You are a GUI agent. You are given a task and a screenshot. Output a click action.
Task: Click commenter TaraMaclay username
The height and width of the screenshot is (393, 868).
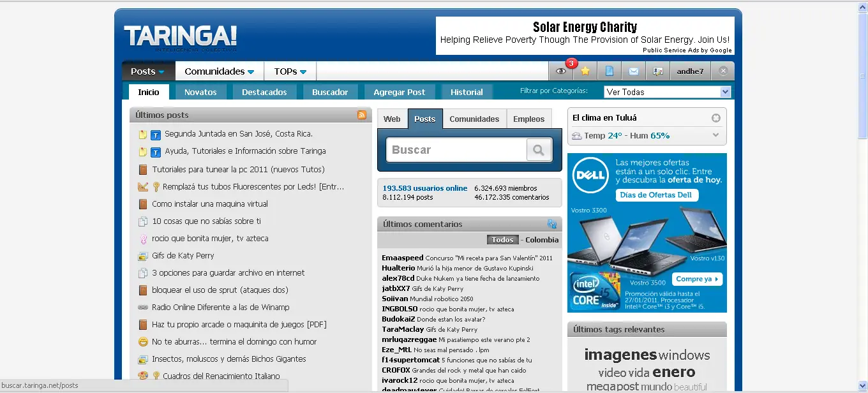403,329
